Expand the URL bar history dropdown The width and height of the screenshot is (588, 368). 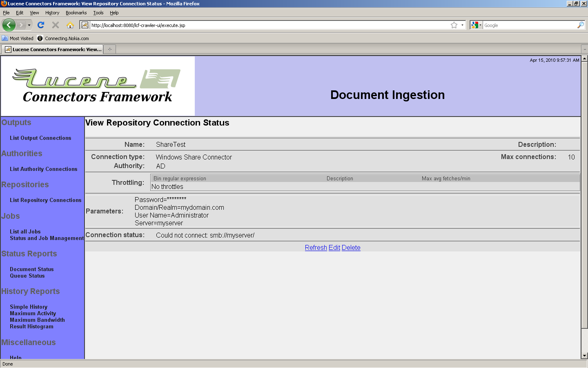[462, 25]
